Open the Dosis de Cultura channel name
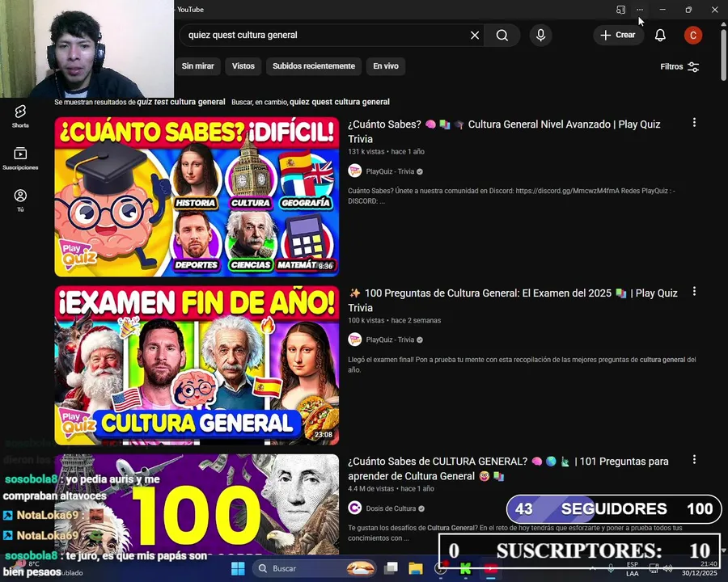The width and height of the screenshot is (728, 582). (391, 508)
